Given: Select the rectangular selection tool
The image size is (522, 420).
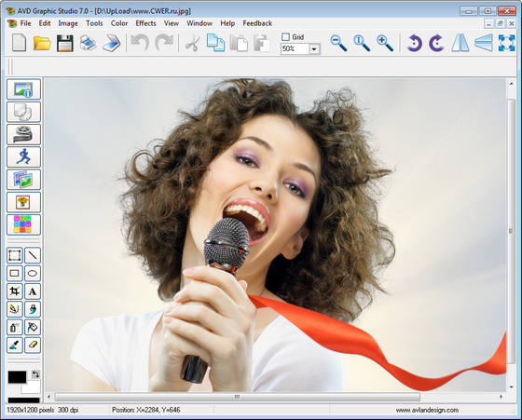Looking at the screenshot, I should tap(15, 255).
